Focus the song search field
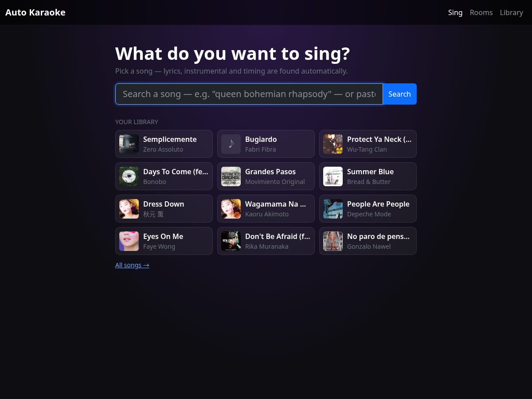The height and width of the screenshot is (399, 532). pos(249,94)
